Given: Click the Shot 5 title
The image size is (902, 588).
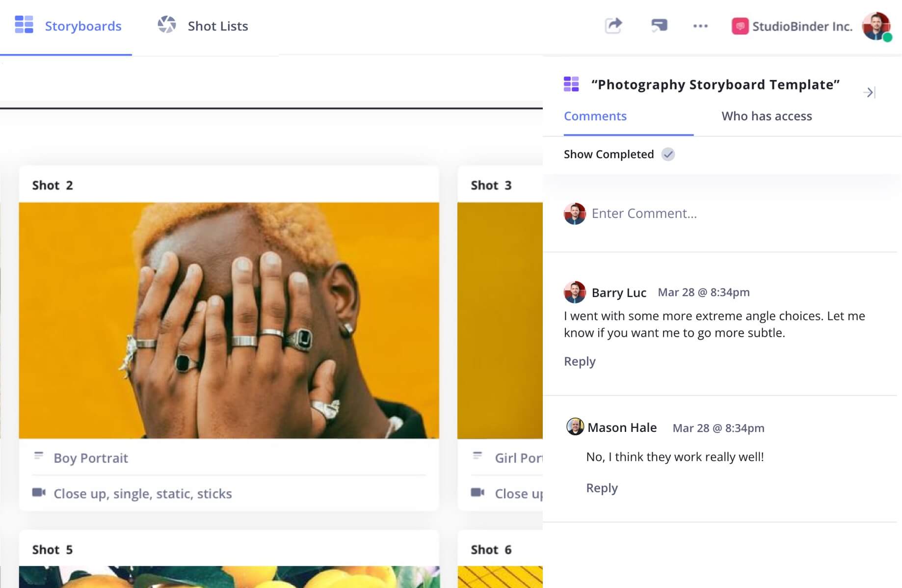Looking at the screenshot, I should point(53,550).
